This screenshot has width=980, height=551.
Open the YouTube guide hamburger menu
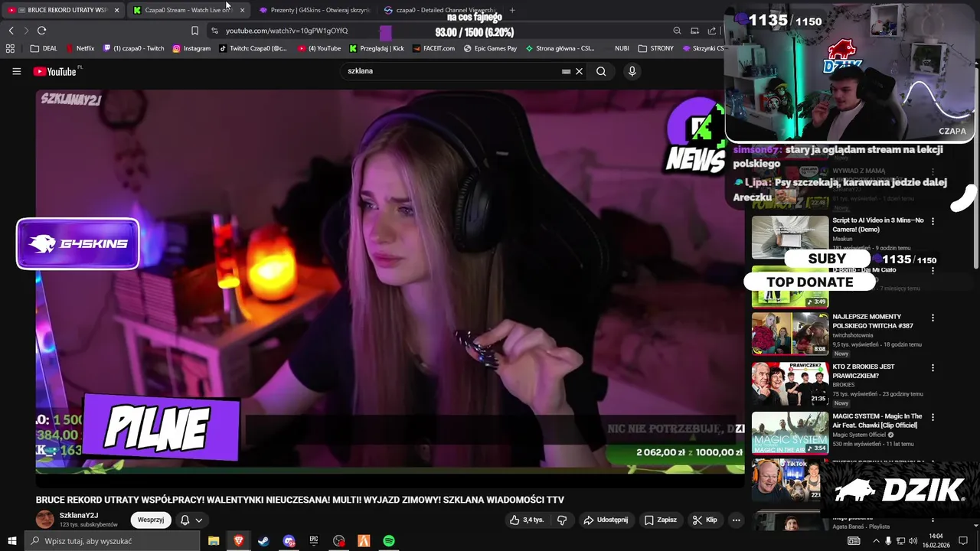(x=16, y=71)
